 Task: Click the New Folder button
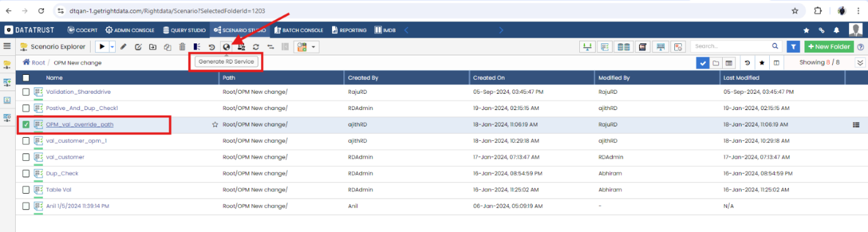pos(829,47)
